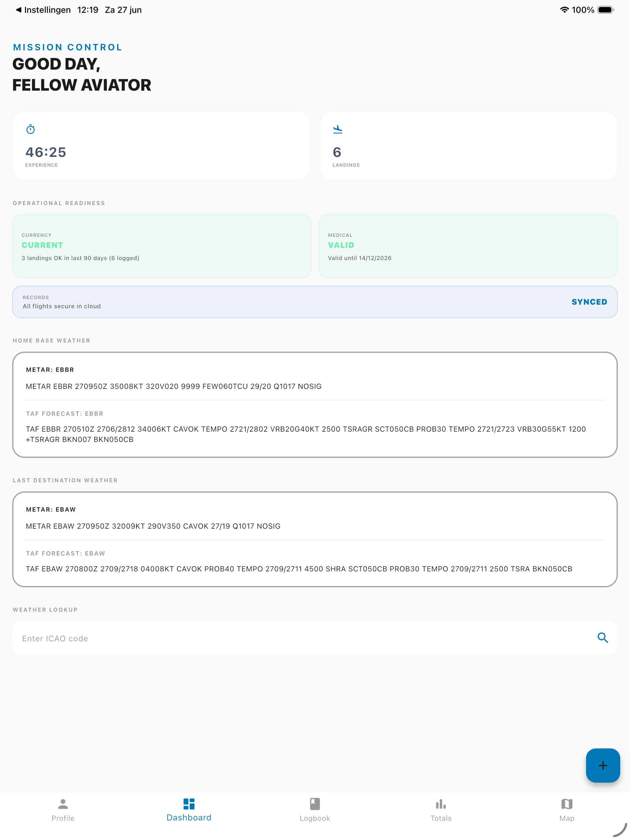This screenshot has width=630, height=840.
Task: Go back to Instellingen
Action: 43,10
